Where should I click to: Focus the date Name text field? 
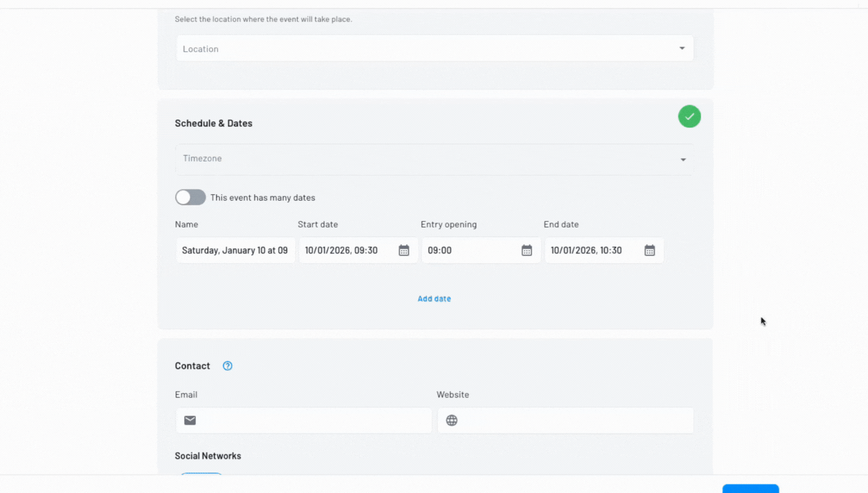pyautogui.click(x=235, y=251)
